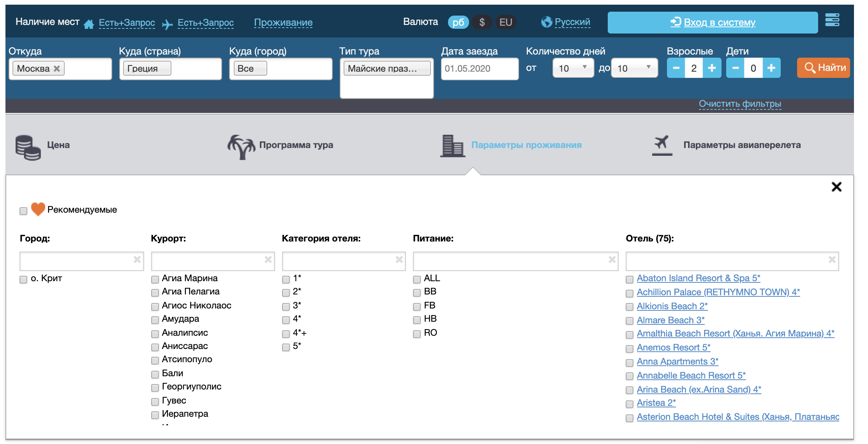This screenshot has width=868, height=444.
Task: Click the airplane icon for Параметры авиаперелета
Action: point(662,145)
